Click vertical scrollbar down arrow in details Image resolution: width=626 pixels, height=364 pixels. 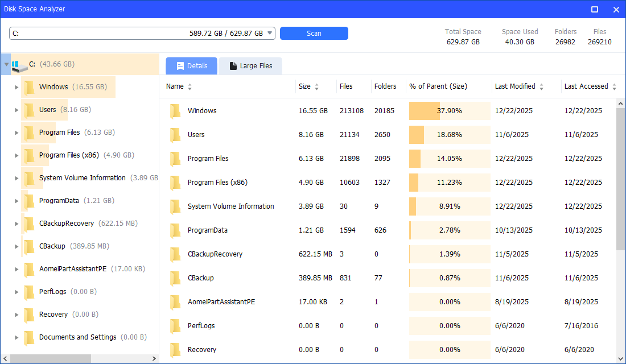(620, 358)
